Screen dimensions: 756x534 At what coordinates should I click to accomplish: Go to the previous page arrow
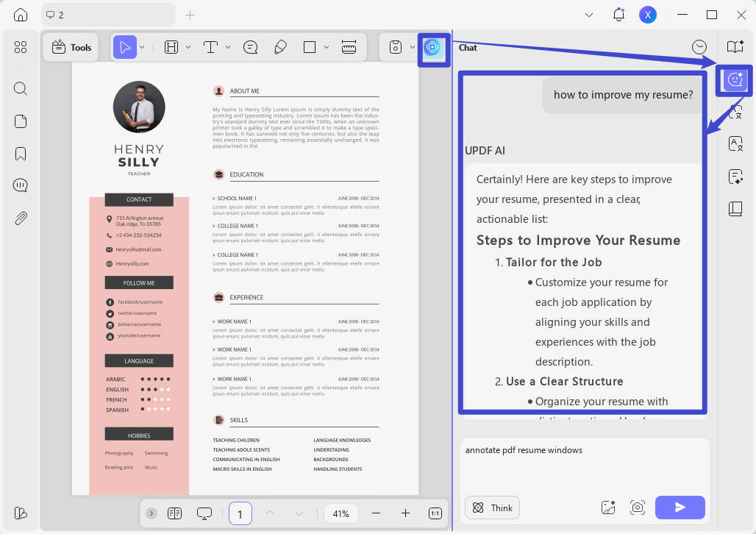click(x=270, y=513)
